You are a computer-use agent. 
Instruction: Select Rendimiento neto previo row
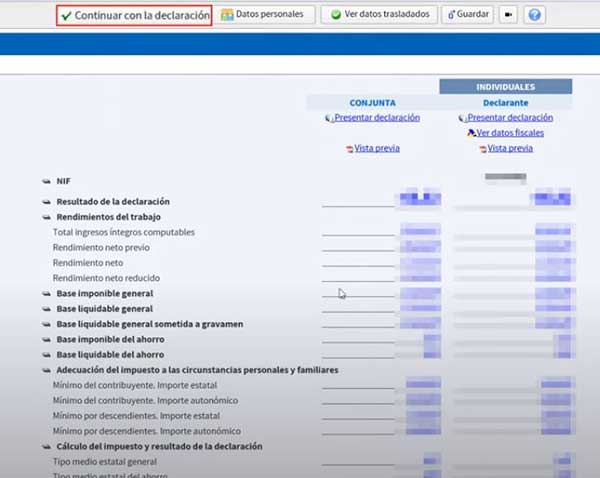click(101, 248)
